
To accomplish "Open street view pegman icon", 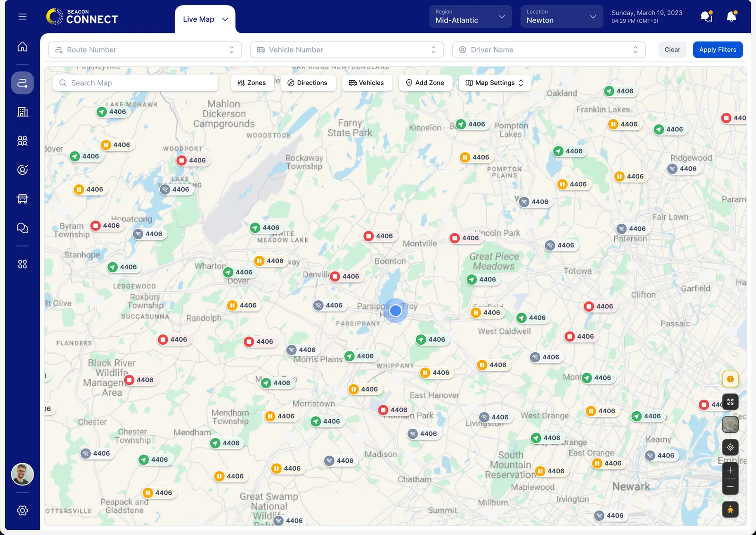I will point(730,510).
